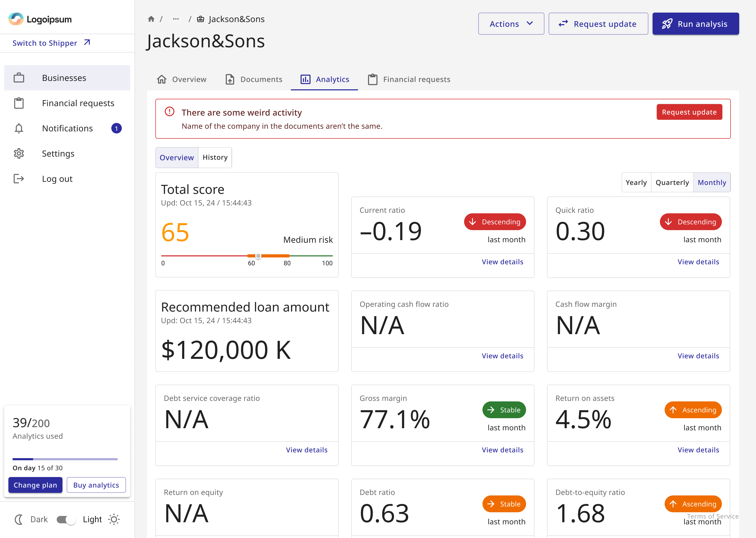Image resolution: width=756 pixels, height=538 pixels.
Task: Click the home breadcrumb icon
Action: click(151, 19)
